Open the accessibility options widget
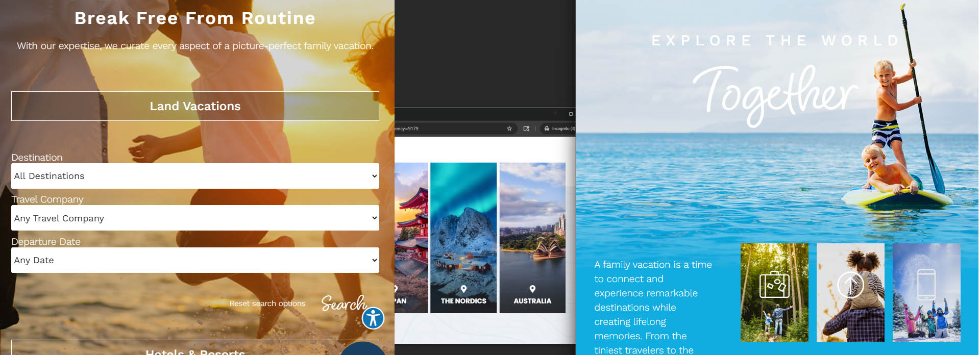The image size is (980, 355). [373, 318]
